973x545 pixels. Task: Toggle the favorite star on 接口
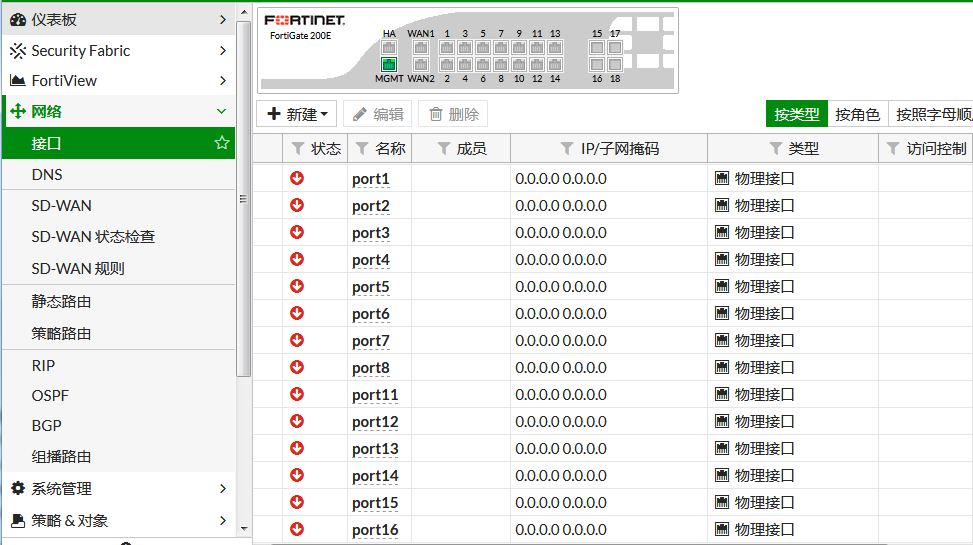(222, 143)
